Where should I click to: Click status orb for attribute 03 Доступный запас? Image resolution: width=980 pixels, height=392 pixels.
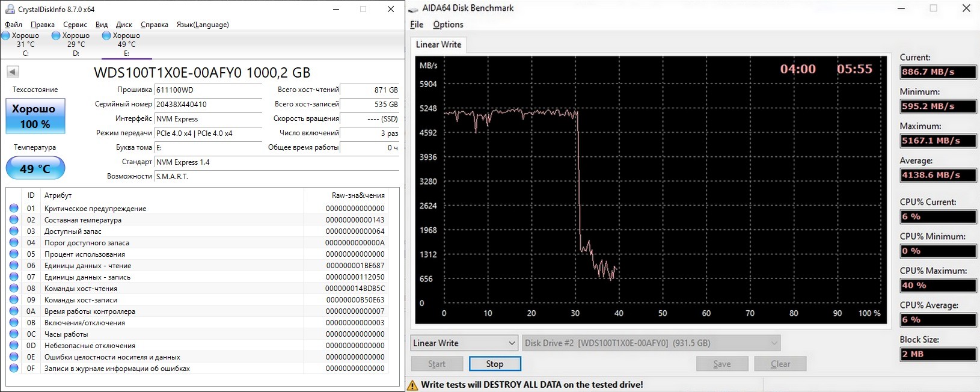[14, 231]
